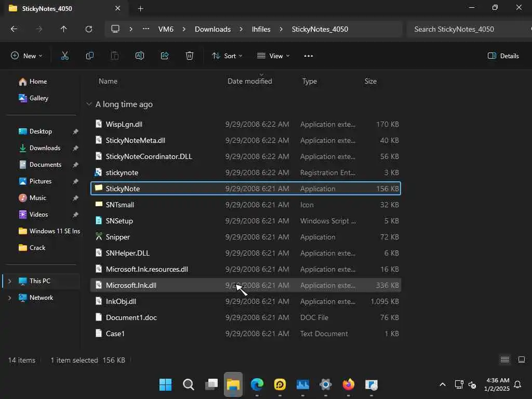Open the New item dropdown
The height and width of the screenshot is (399, 532).
point(26,56)
